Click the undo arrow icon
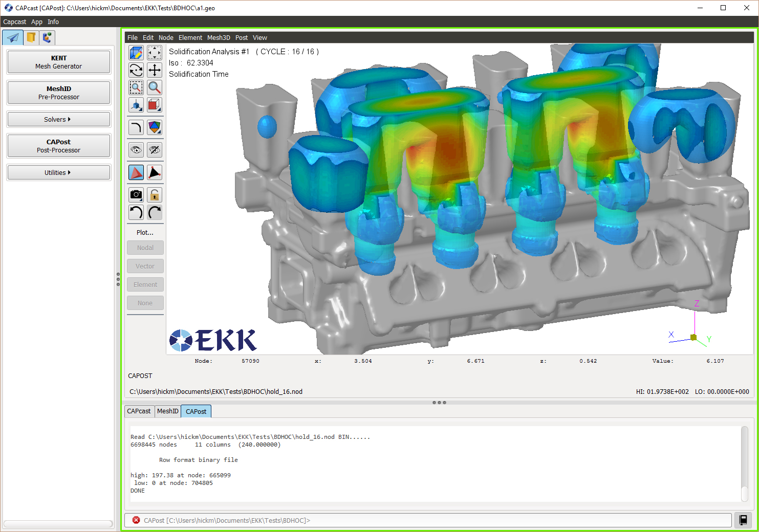The width and height of the screenshot is (759, 532). [x=136, y=212]
